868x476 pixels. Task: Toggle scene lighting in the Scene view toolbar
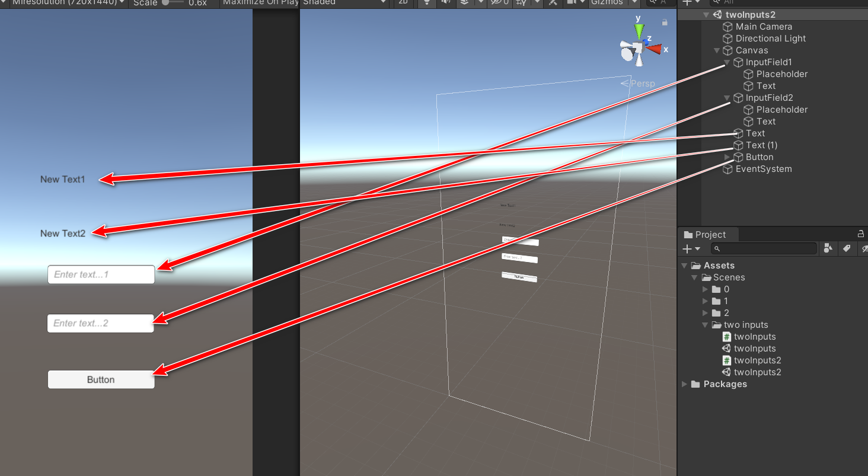(426, 3)
